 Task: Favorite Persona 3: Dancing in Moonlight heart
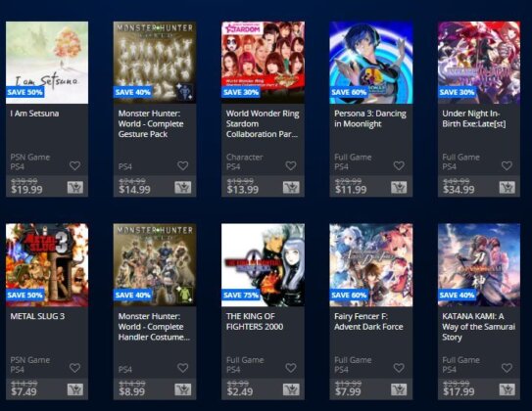pyautogui.click(x=399, y=165)
